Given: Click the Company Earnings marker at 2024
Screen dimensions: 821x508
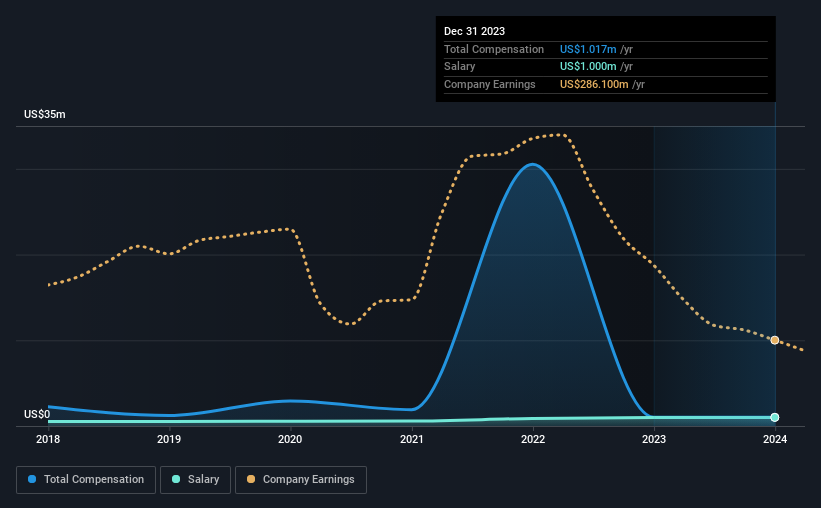Looking at the screenshot, I should (775, 340).
